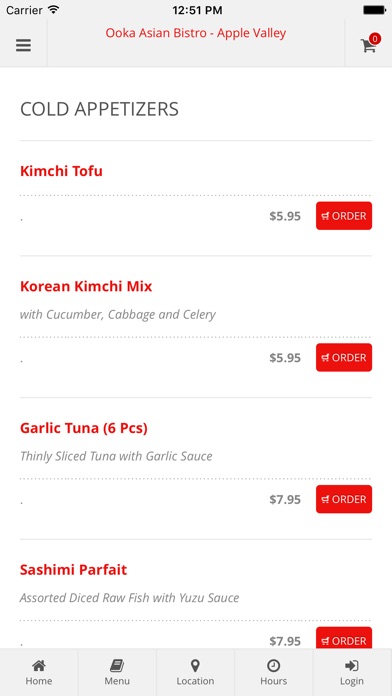Click Ooka Asian Bistro - Apple Valley header

pyautogui.click(x=196, y=33)
